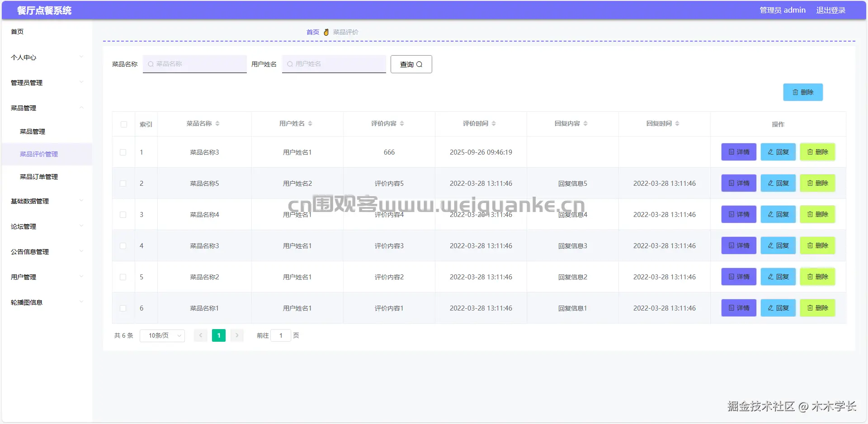Image resolution: width=868 pixels, height=424 pixels.
Task: Click 回复 for row 评价内容3
Action: coord(778,245)
